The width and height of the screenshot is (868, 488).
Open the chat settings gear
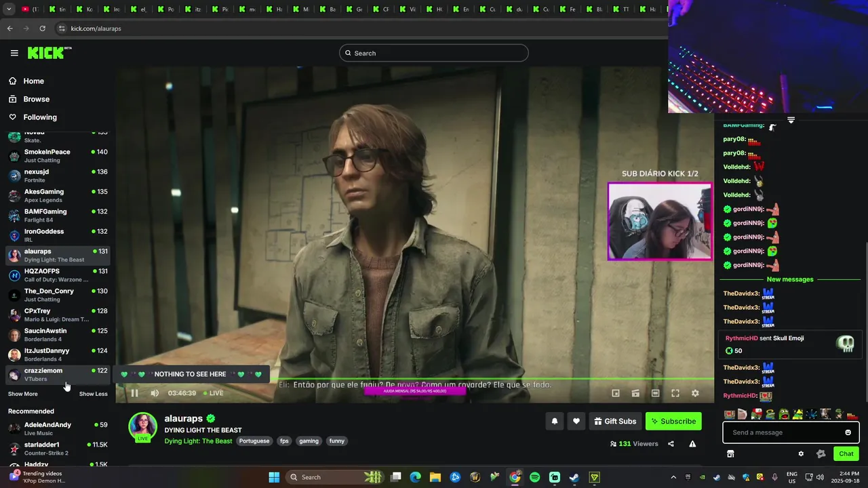[801, 453]
